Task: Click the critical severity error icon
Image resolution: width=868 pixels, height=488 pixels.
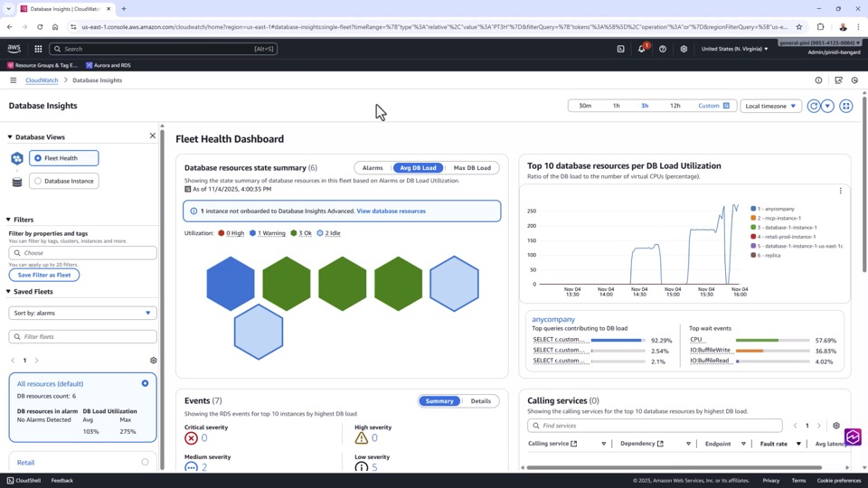Action: (191, 438)
